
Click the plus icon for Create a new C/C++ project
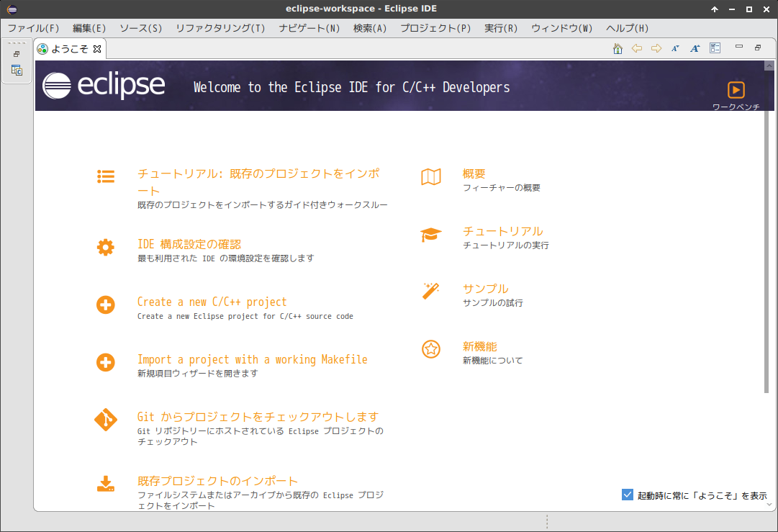tap(106, 305)
